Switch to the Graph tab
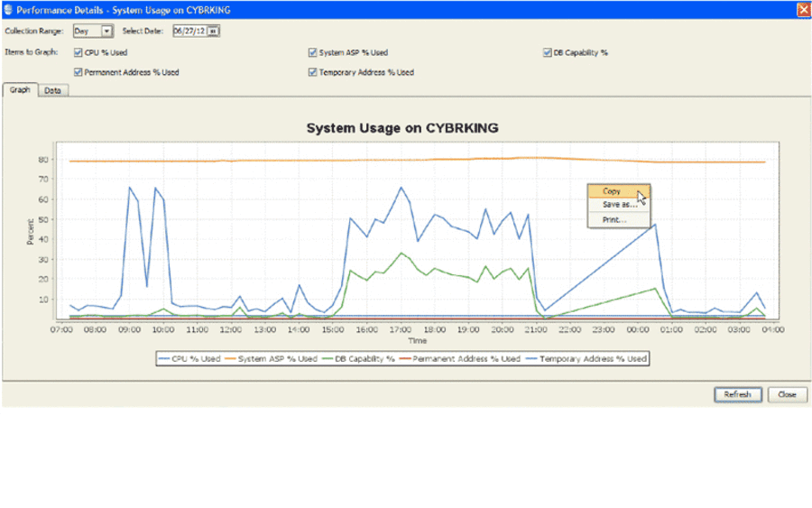The height and width of the screenshot is (508, 812). 20,89
